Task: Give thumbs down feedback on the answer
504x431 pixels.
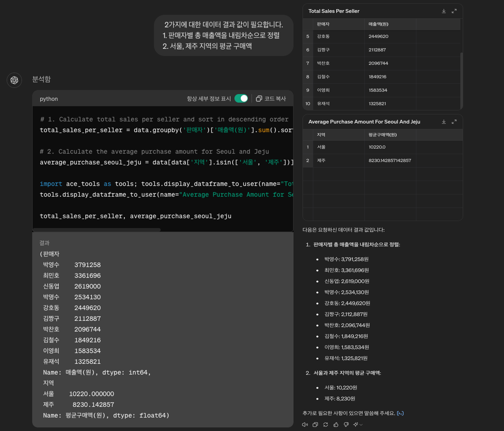Action: click(346, 425)
